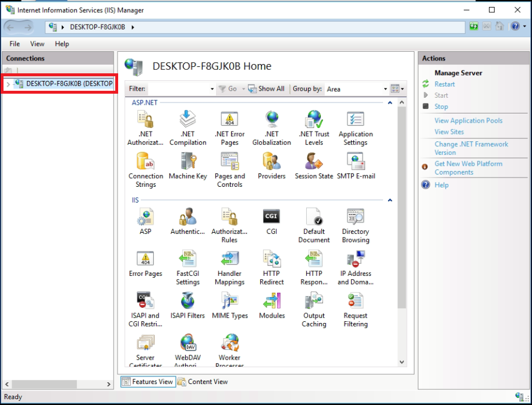Open Directory Browsing feature
The image size is (532, 405).
pyautogui.click(x=356, y=226)
